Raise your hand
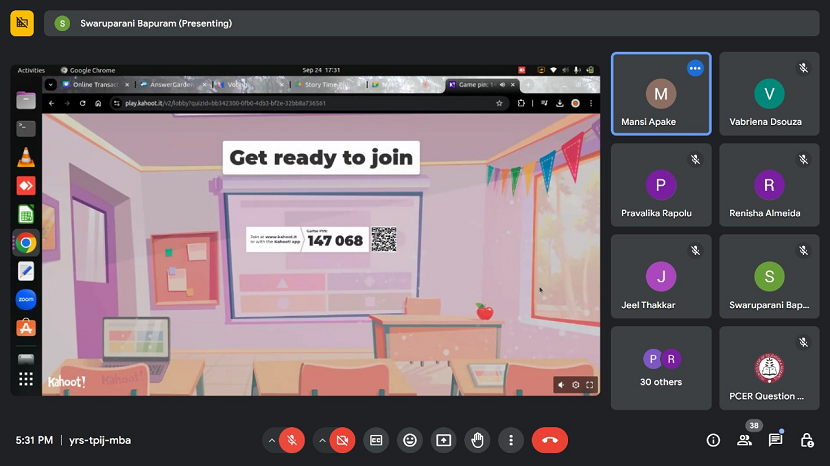This screenshot has width=830, height=466. [x=477, y=440]
